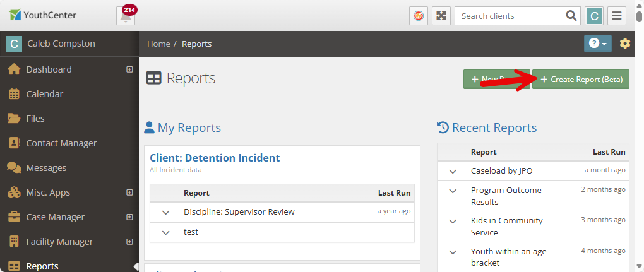Expand the Discipline: Supervisor Review row
This screenshot has width=644, height=272.
(x=166, y=212)
